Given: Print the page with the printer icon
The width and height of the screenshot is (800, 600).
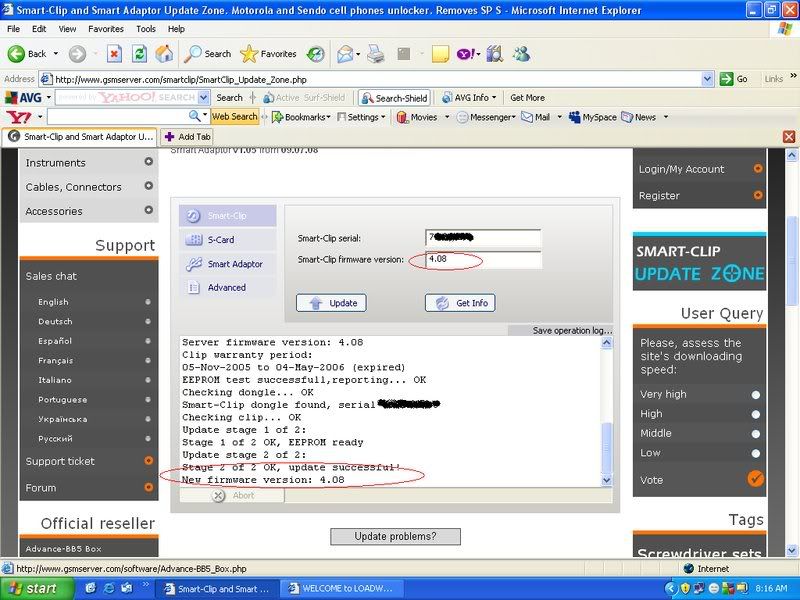Looking at the screenshot, I should click(376, 54).
